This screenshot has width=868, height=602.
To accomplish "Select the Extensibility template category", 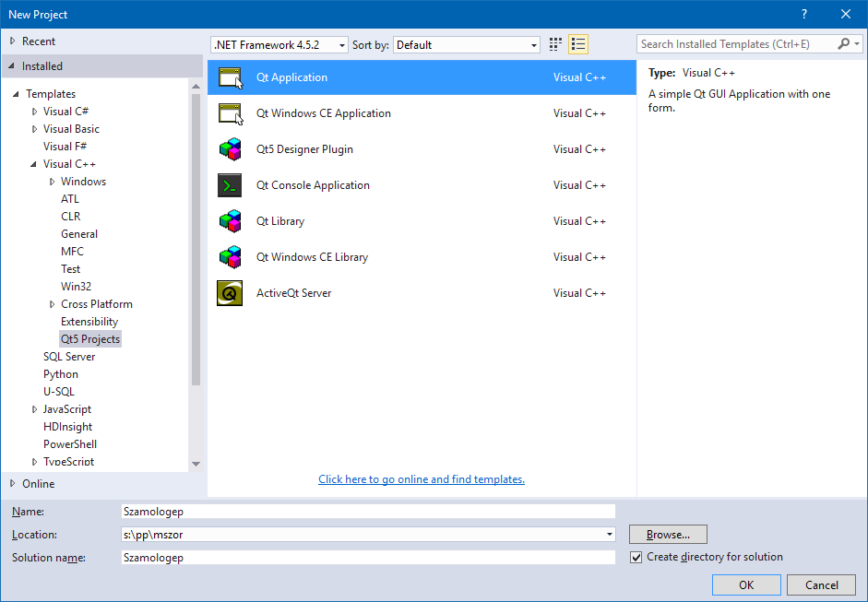I will [89, 322].
